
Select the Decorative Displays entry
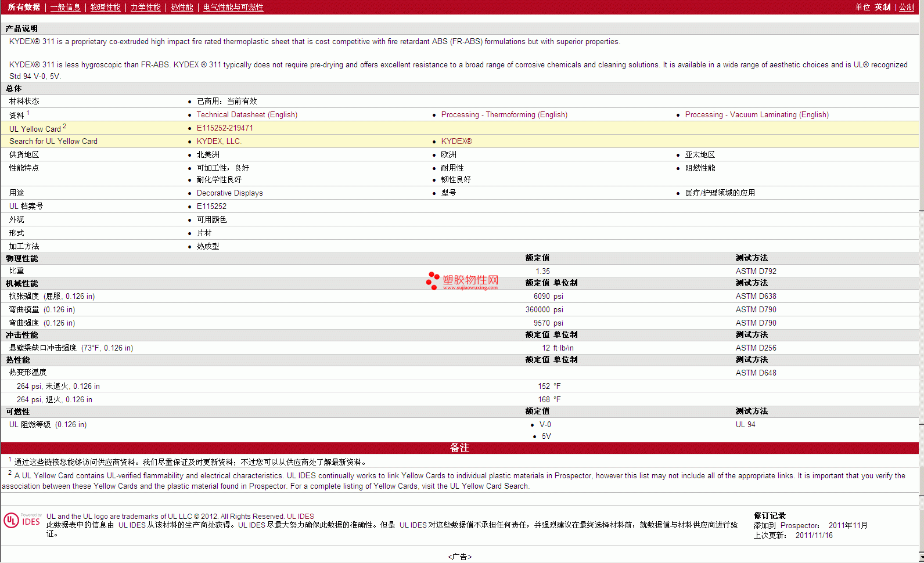tap(229, 193)
